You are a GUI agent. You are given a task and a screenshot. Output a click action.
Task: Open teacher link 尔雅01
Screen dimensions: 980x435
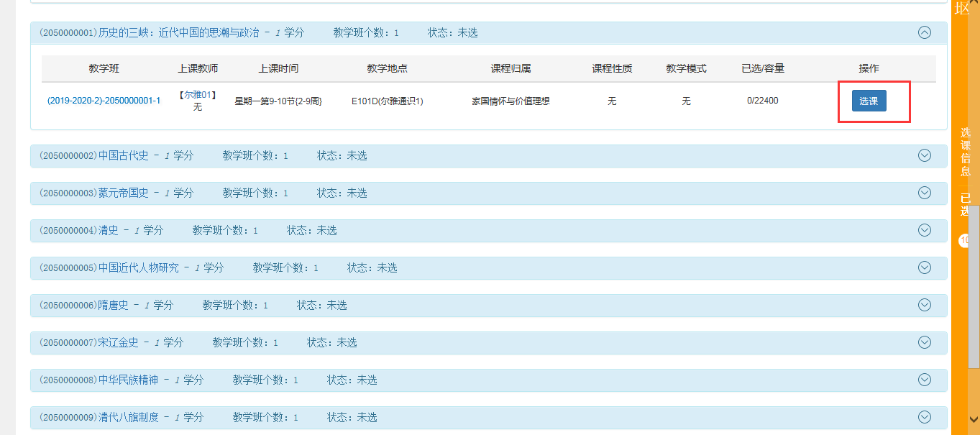coord(198,95)
